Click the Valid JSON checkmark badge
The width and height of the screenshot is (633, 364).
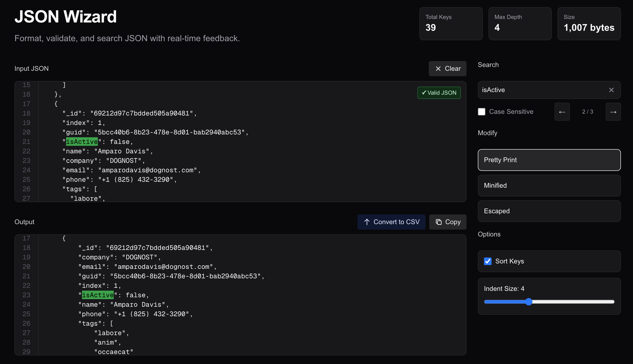coord(439,93)
